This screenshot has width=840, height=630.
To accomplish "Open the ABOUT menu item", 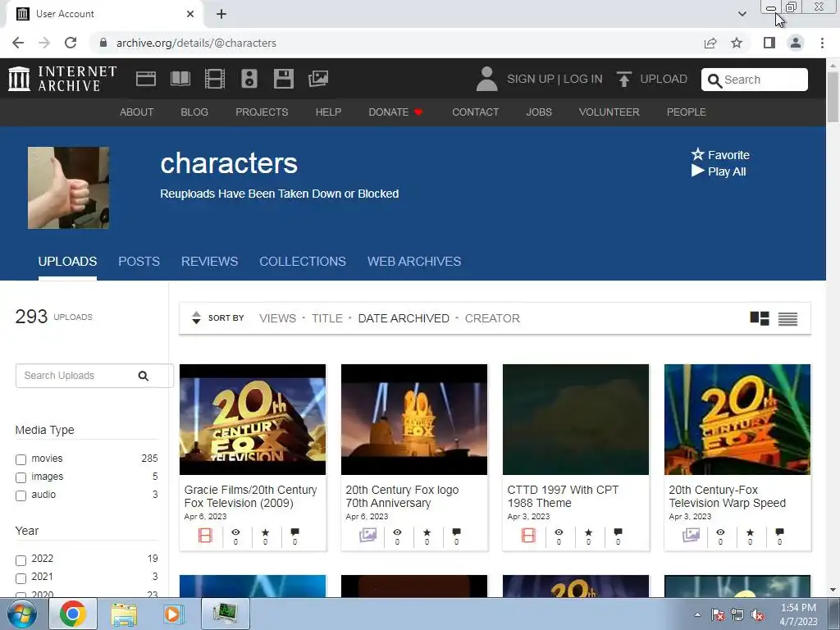I will tap(137, 112).
